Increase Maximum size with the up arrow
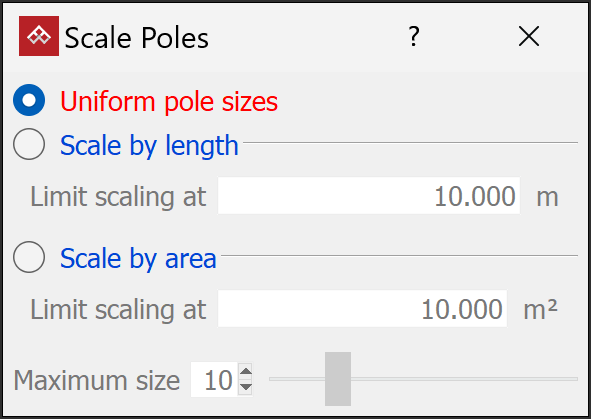This screenshot has height=419, width=591. (x=246, y=372)
